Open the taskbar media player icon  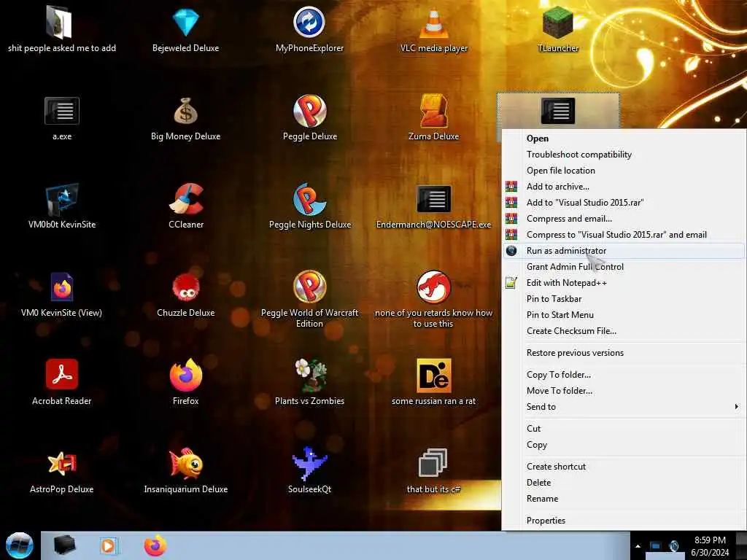pos(109,545)
